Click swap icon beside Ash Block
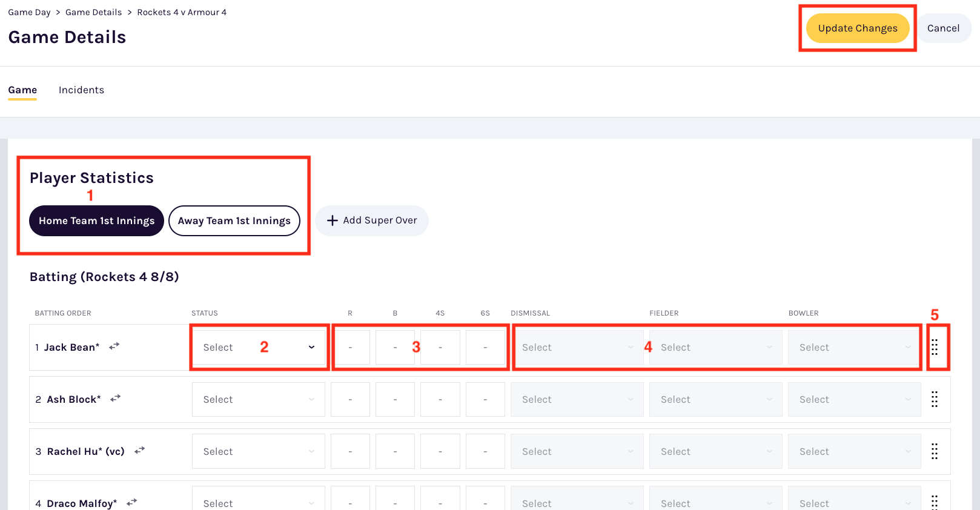Screen dimensions: 980x510 [x=115, y=399]
